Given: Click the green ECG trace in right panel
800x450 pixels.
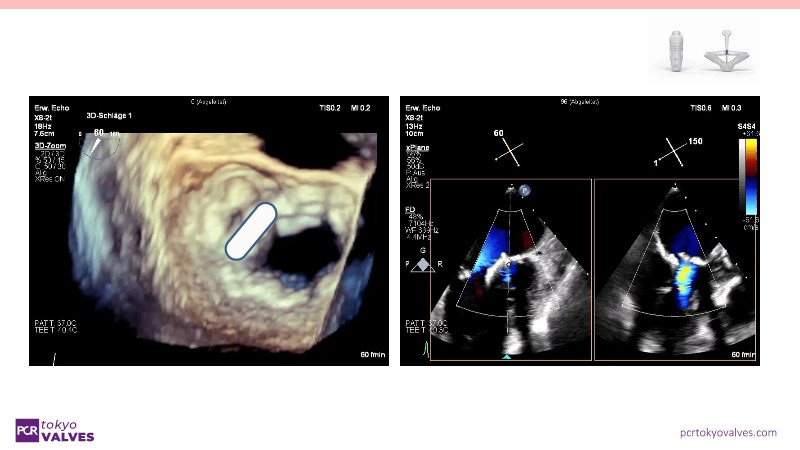Looking at the screenshot, I should pyautogui.click(x=422, y=348).
